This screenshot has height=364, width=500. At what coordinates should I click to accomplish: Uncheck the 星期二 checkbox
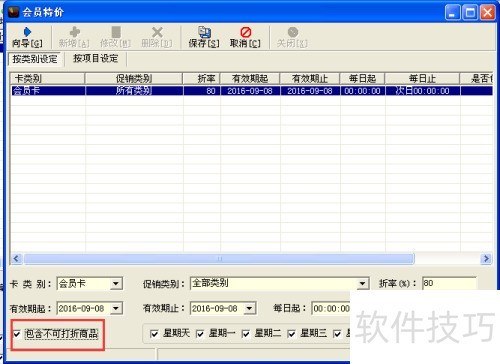246,334
